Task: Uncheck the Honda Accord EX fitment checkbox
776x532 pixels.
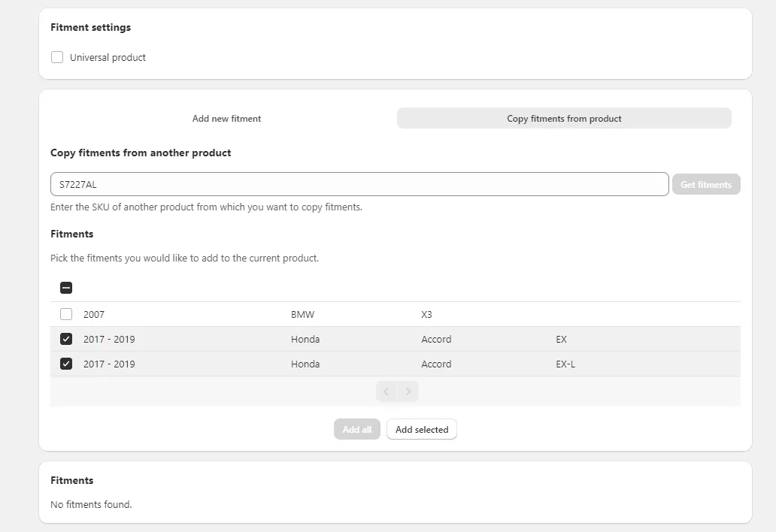Action: tap(66, 339)
